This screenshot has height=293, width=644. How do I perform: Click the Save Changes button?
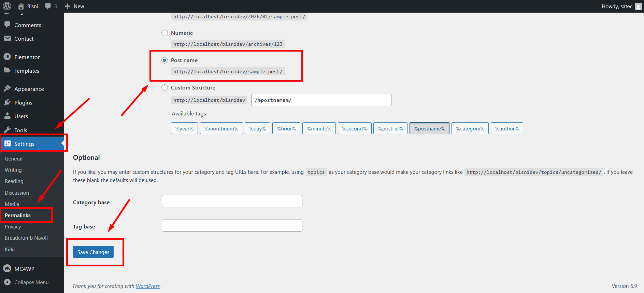93,252
